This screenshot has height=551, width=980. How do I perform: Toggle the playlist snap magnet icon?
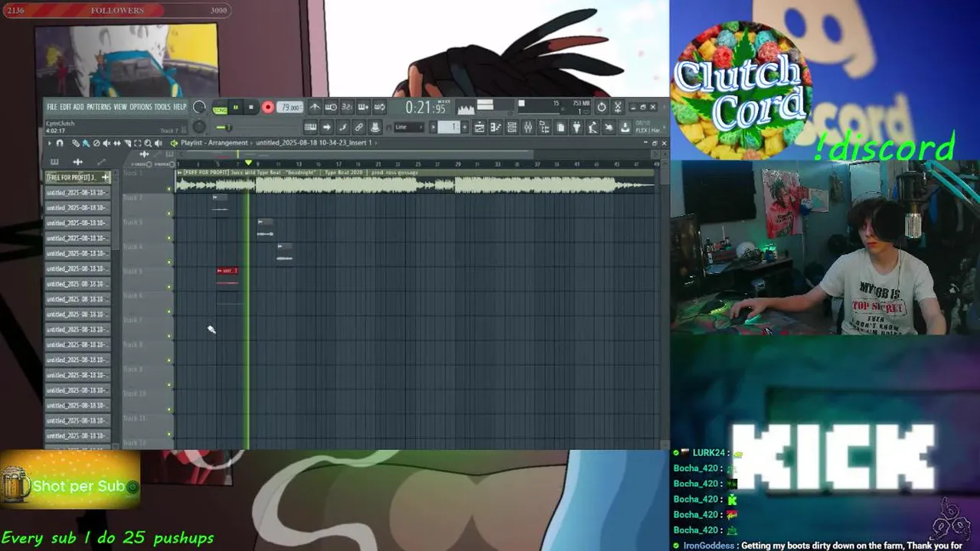(x=60, y=143)
